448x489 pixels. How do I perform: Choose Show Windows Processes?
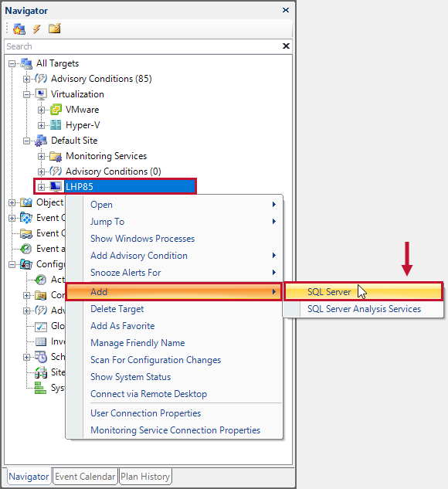pos(175,239)
